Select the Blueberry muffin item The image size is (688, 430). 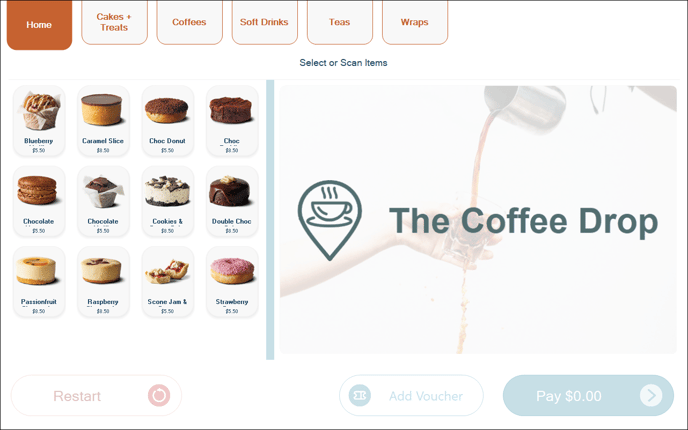39,121
